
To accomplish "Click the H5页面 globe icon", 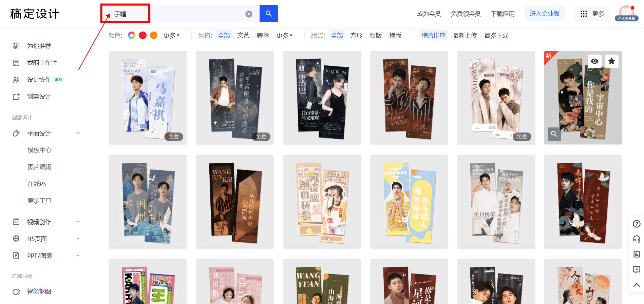I will click(x=16, y=239).
